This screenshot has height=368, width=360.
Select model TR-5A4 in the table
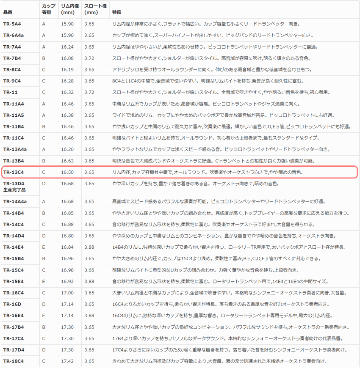pos(12,24)
